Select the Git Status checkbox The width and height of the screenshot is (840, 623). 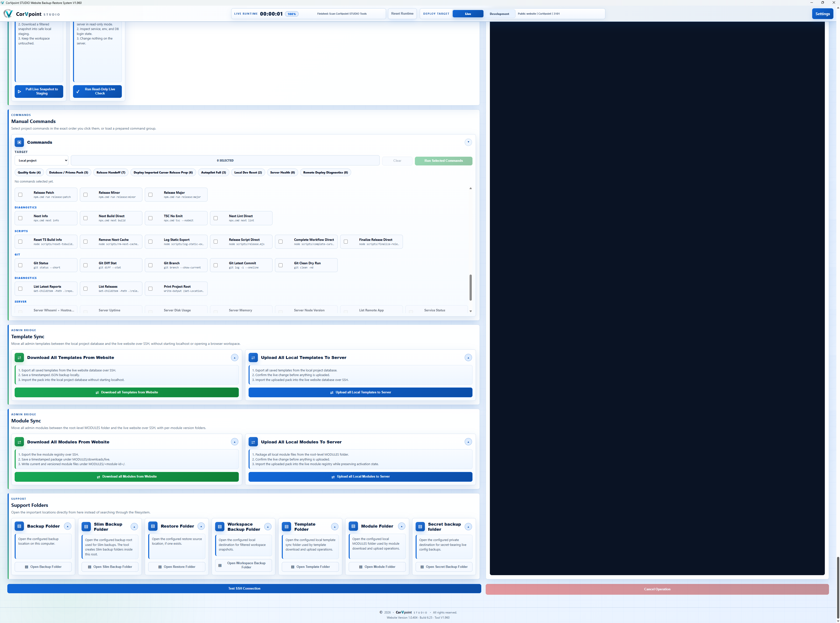tap(20, 265)
